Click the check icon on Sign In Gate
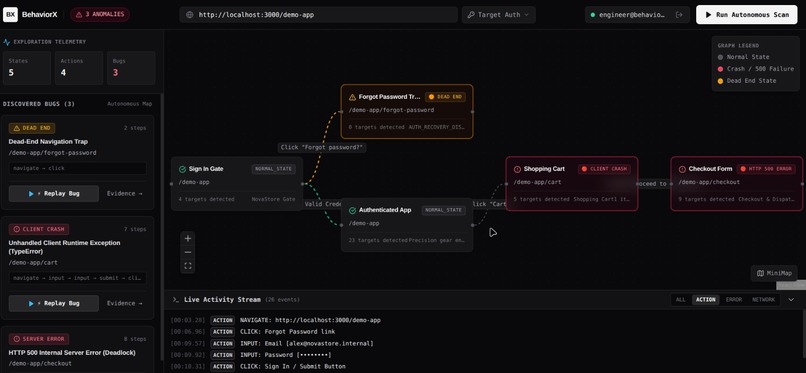The width and height of the screenshot is (806, 373). [x=182, y=169]
